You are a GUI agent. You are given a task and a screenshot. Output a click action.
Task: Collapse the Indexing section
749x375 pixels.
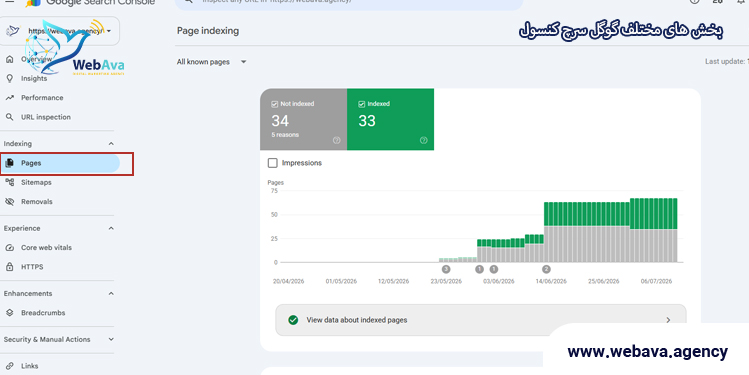point(111,144)
